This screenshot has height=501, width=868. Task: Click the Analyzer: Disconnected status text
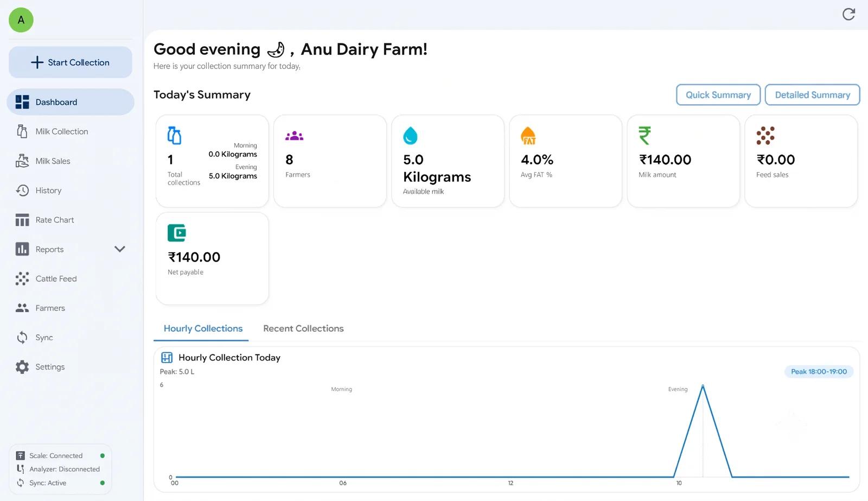(65, 470)
